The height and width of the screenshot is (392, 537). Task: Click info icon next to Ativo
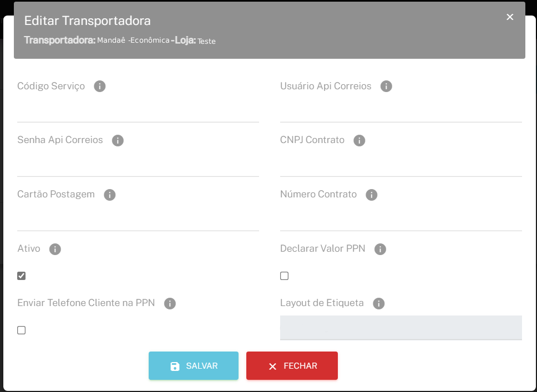(55, 249)
